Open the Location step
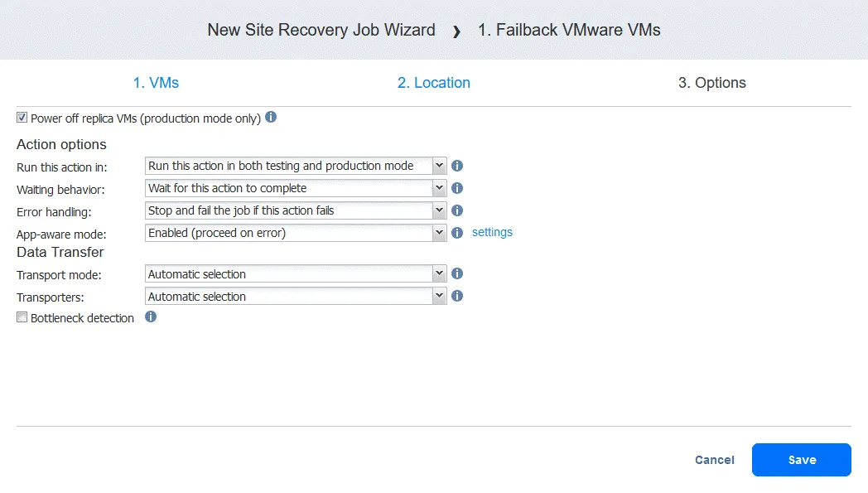The width and height of the screenshot is (868, 493). (433, 83)
